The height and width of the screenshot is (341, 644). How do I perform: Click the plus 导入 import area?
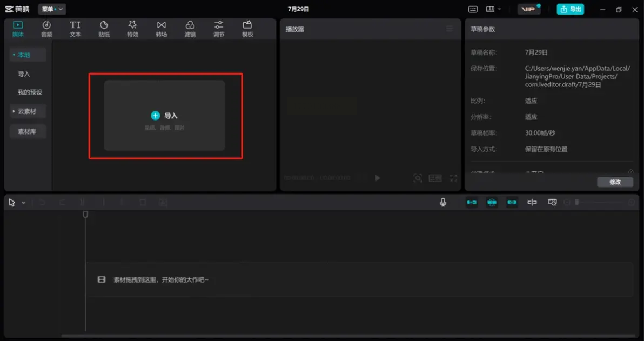pyautogui.click(x=164, y=116)
